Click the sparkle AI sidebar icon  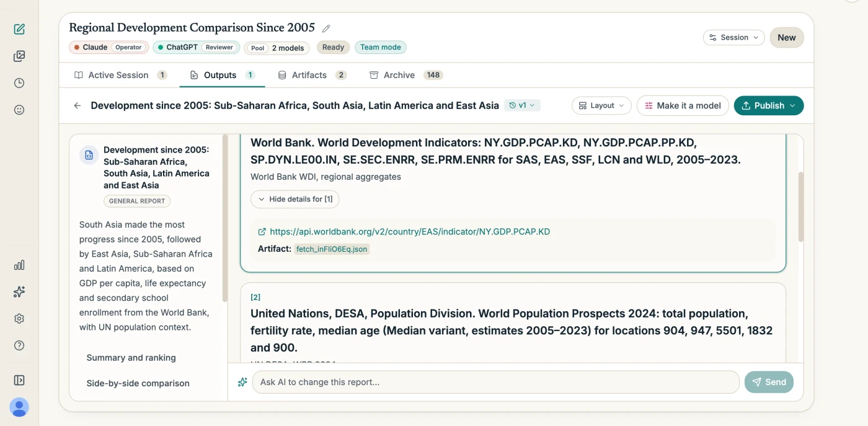tap(19, 292)
